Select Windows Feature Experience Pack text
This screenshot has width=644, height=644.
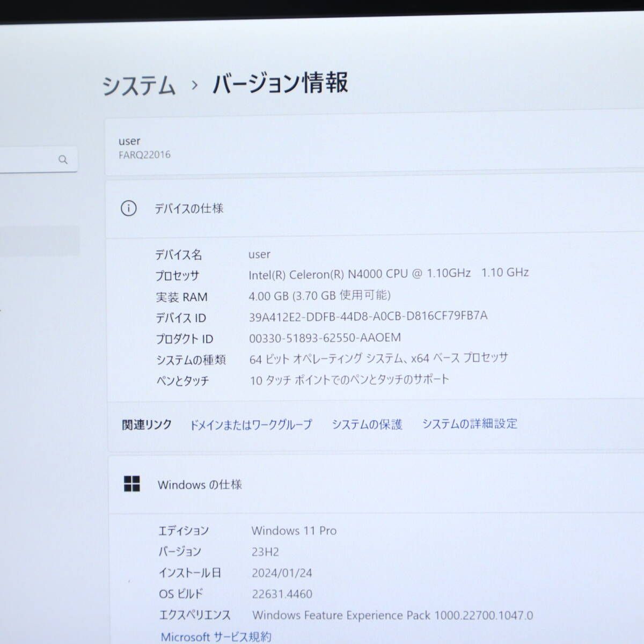coord(392,615)
